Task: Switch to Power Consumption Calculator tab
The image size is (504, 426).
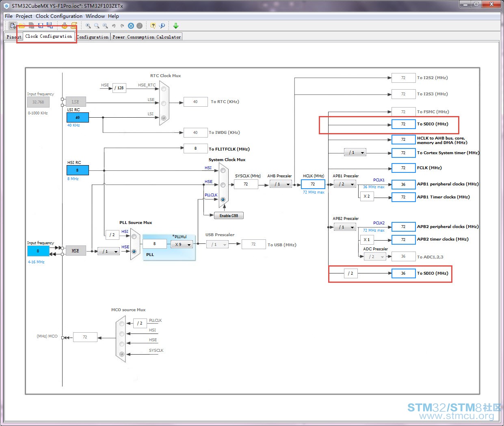Action: pyautogui.click(x=147, y=37)
